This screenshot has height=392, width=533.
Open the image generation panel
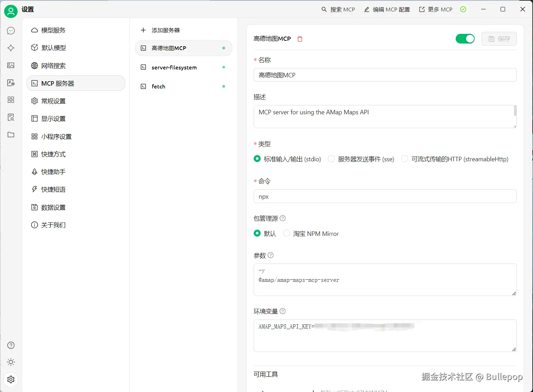click(x=11, y=65)
